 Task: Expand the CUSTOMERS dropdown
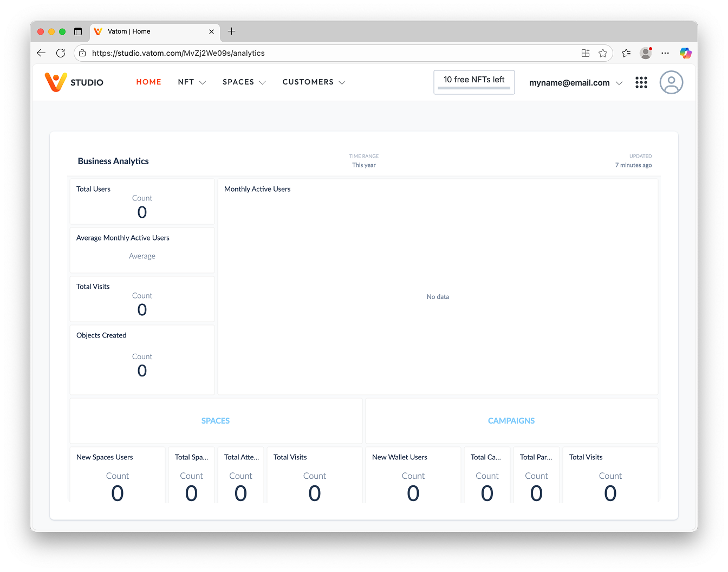[x=314, y=82]
